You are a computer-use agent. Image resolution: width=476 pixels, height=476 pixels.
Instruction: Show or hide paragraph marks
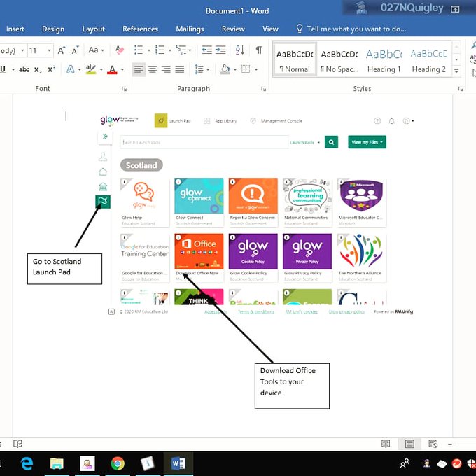259,50
